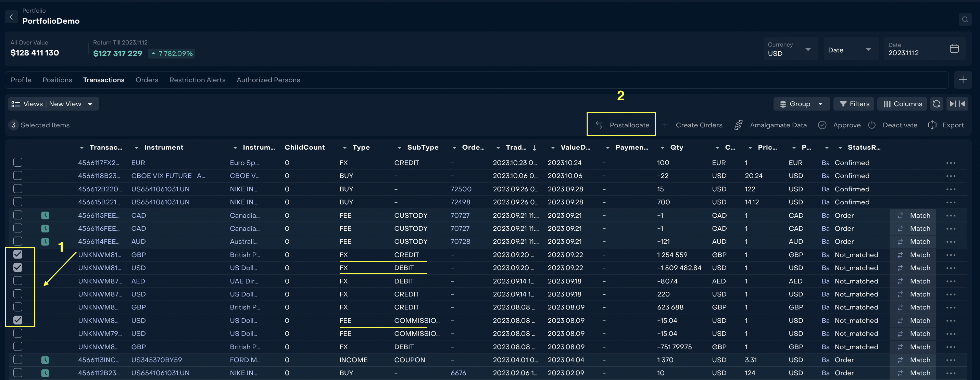Switch to the Profile tab
980x380 pixels.
point(21,80)
